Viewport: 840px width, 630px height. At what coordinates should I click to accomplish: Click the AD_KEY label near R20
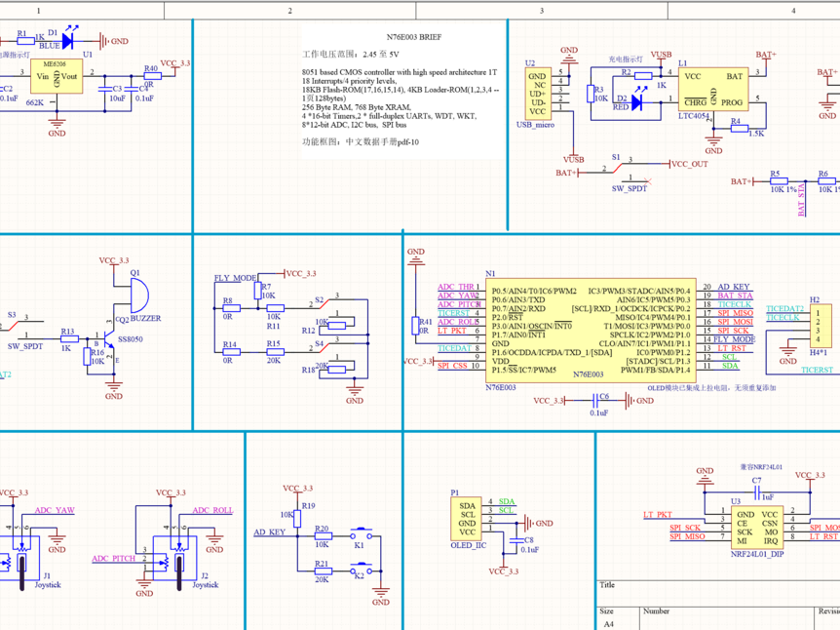point(270,532)
